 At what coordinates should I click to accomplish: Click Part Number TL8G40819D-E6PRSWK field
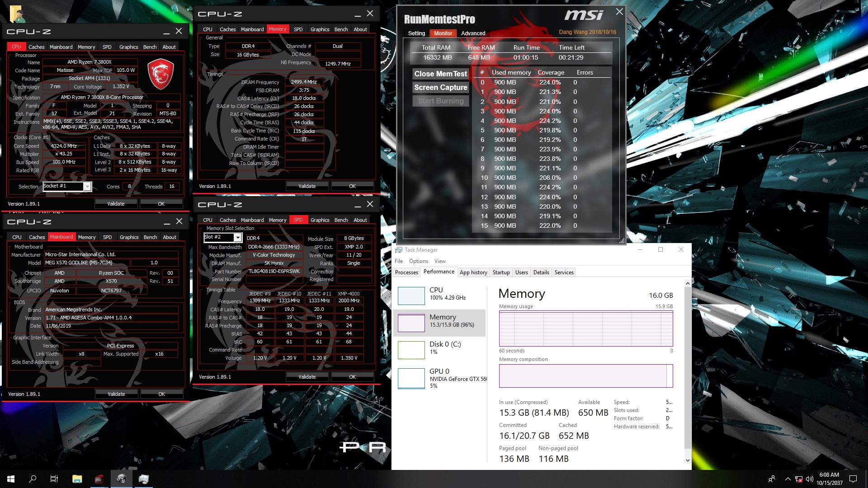[x=274, y=272]
